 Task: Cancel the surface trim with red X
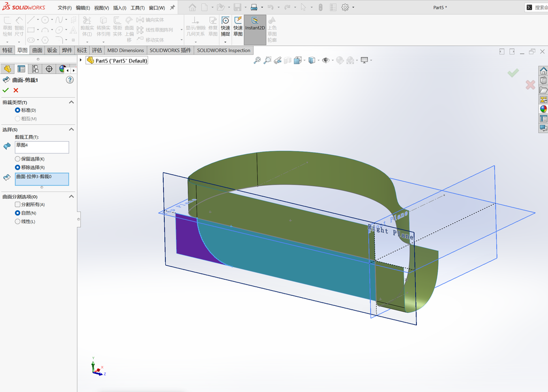click(x=16, y=90)
